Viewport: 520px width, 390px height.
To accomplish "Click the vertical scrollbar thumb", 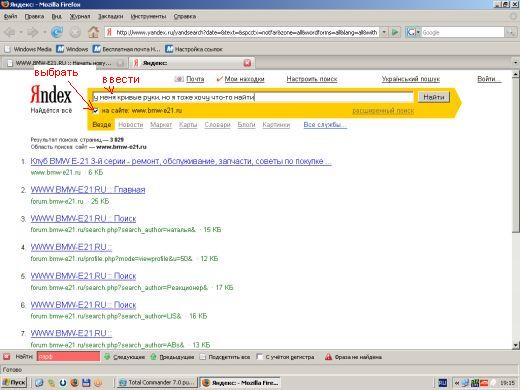I will click(x=516, y=155).
